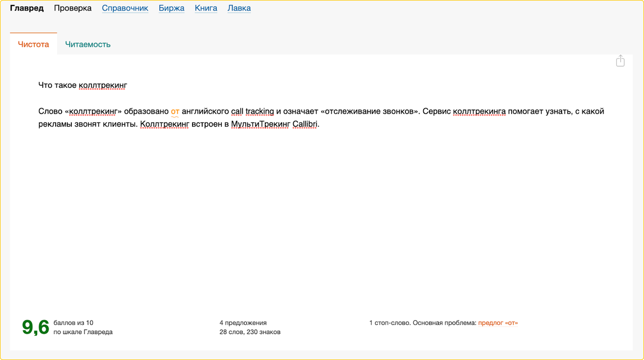The image size is (644, 360).
Task: Click the underlined word «tracking»
Action: 259,111
